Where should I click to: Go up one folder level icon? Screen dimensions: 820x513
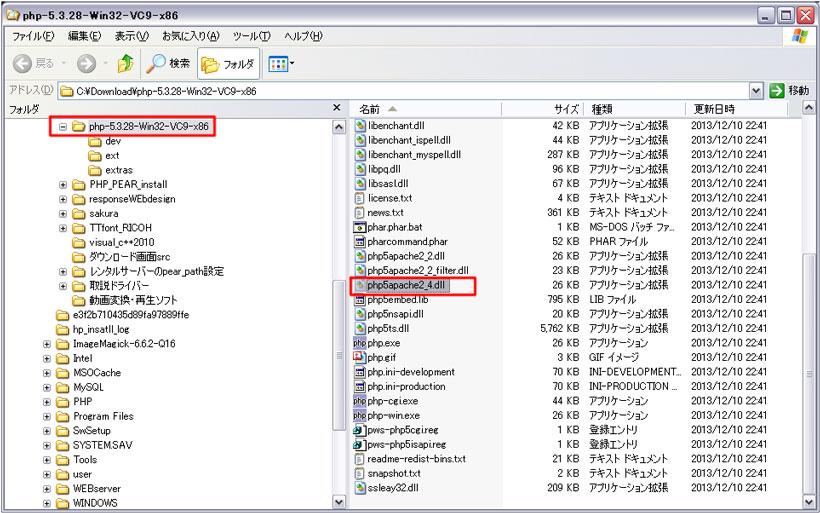[126, 63]
